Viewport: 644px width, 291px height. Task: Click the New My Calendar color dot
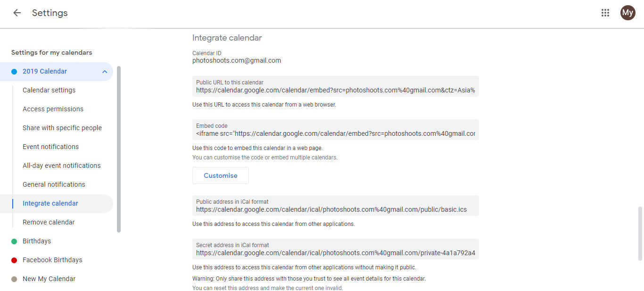pyautogui.click(x=14, y=279)
